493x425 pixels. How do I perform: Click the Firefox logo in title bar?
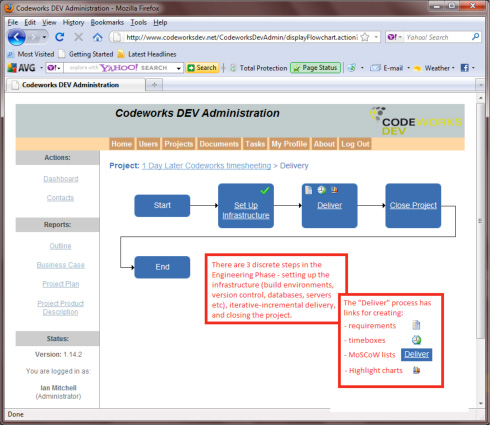[9, 8]
